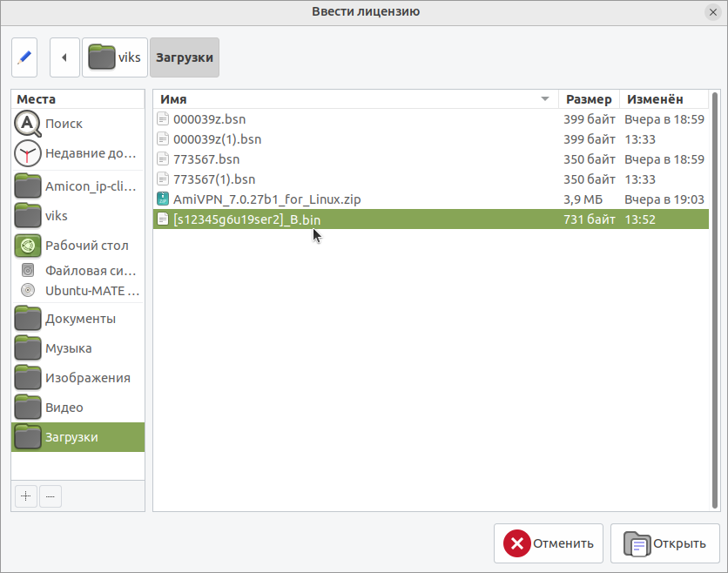Click the back arrow in path bar
This screenshot has height=573, width=728.
[64, 57]
